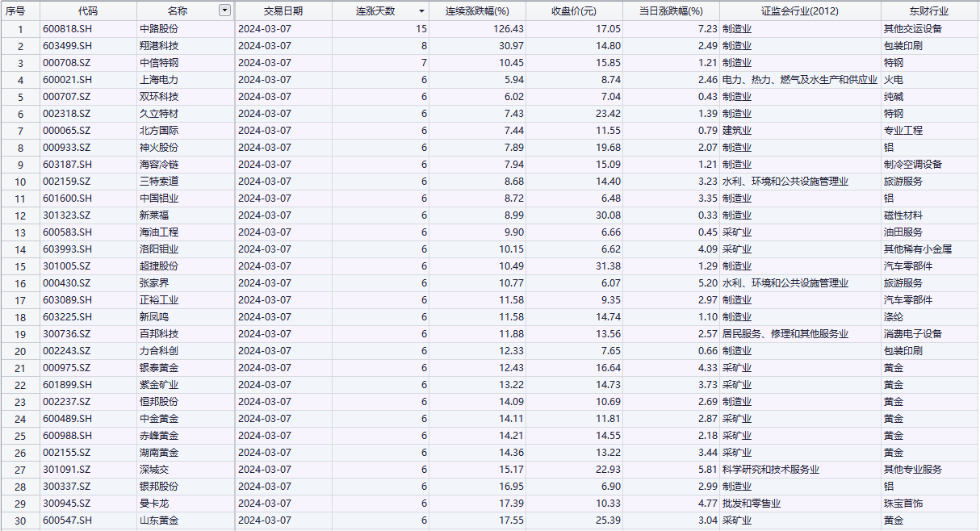This screenshot has width=980, height=531.
Task: Click stock code 603499.SH
Action: tap(67, 45)
